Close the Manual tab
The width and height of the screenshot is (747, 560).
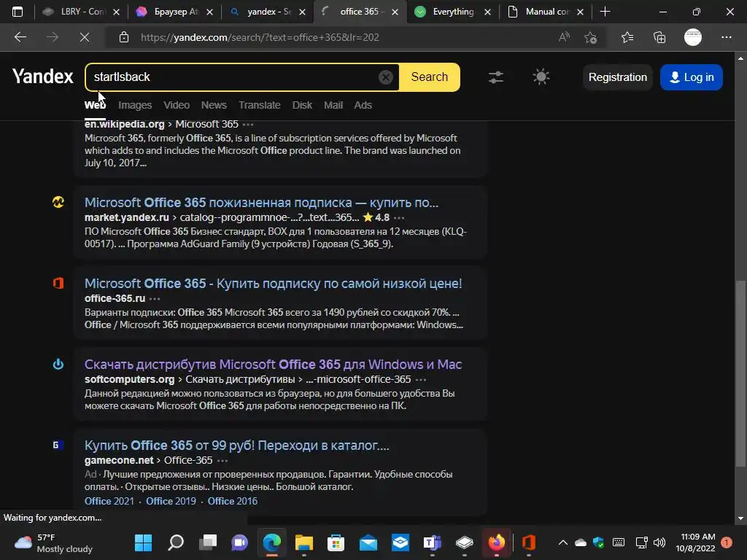click(580, 12)
